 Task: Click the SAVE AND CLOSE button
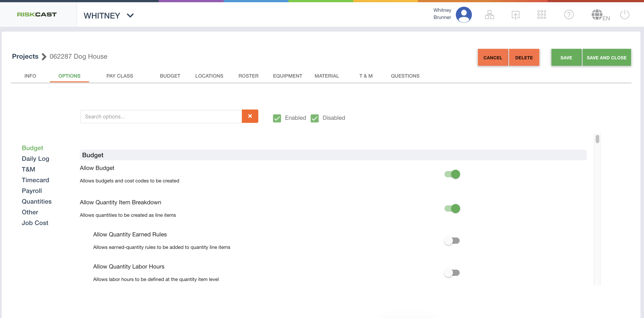607,57
